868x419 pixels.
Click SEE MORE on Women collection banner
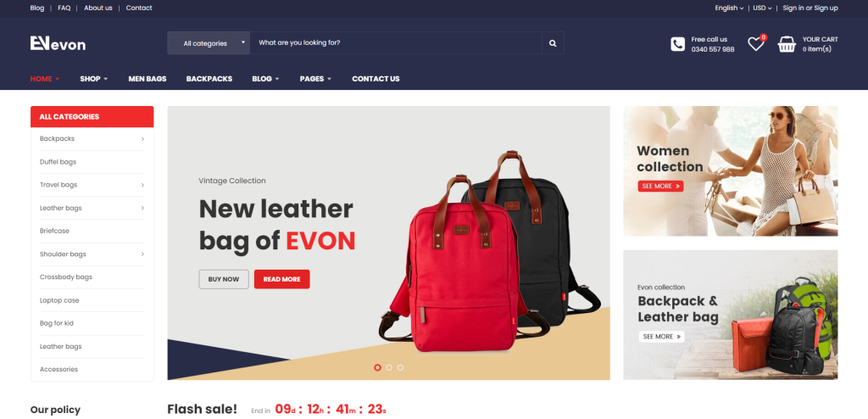click(660, 187)
